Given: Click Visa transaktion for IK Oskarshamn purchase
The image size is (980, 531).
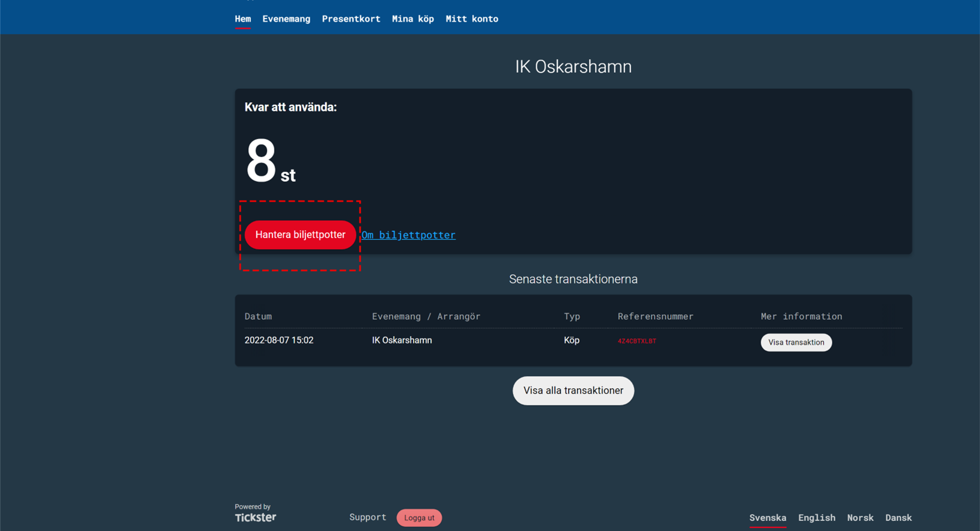Looking at the screenshot, I should click(x=796, y=343).
